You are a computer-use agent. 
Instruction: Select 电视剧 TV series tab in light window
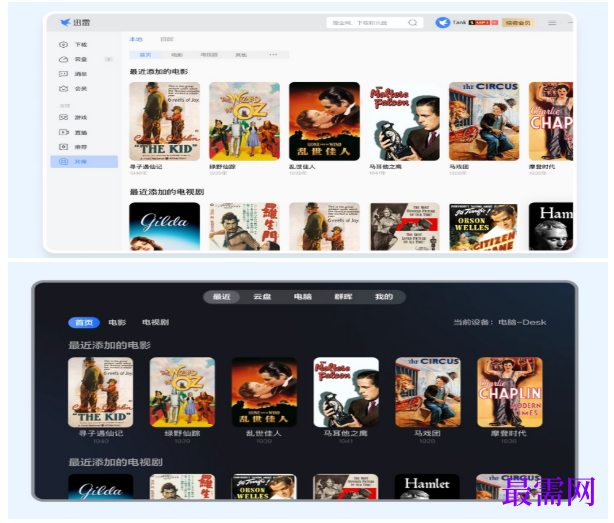point(209,55)
